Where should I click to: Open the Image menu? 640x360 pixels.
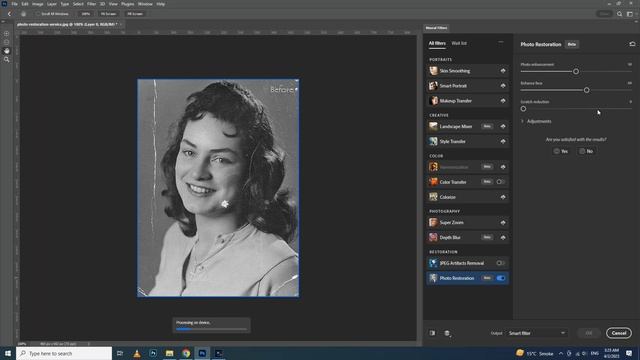coord(38,4)
